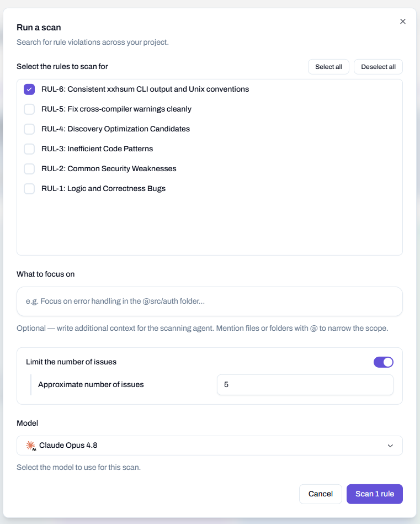Select RUL-2 Common Security Weaknesses checkbox

click(29, 169)
